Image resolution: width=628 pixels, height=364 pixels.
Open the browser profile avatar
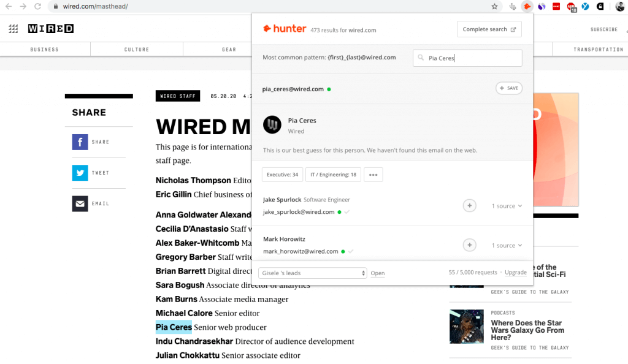click(619, 6)
